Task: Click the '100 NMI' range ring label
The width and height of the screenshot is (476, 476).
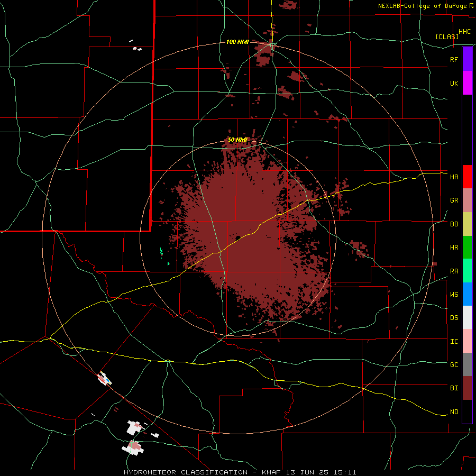Action: click(x=237, y=42)
